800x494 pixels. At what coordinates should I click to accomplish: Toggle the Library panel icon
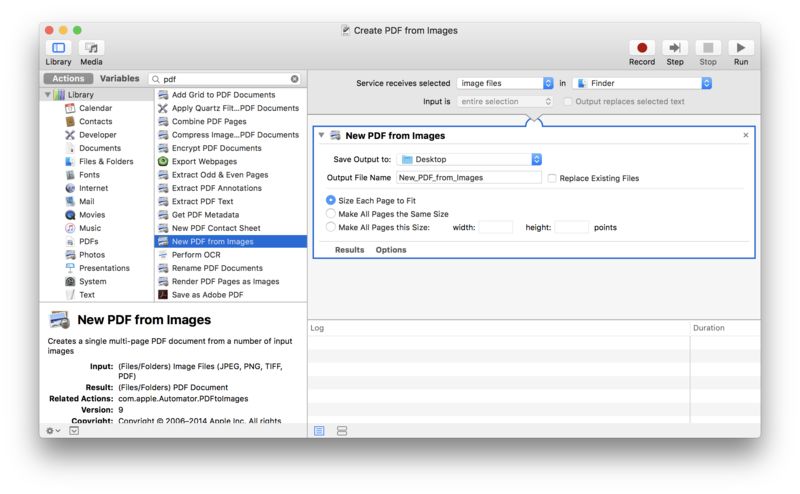(58, 48)
